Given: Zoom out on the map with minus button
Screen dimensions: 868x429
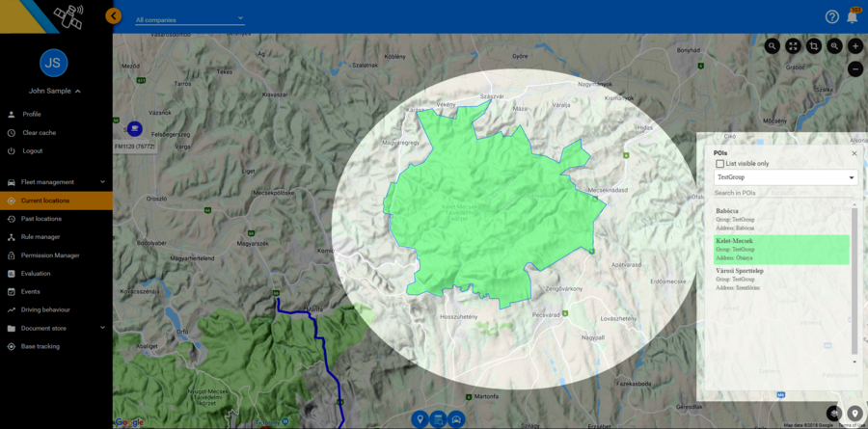Looking at the screenshot, I should point(855,68).
